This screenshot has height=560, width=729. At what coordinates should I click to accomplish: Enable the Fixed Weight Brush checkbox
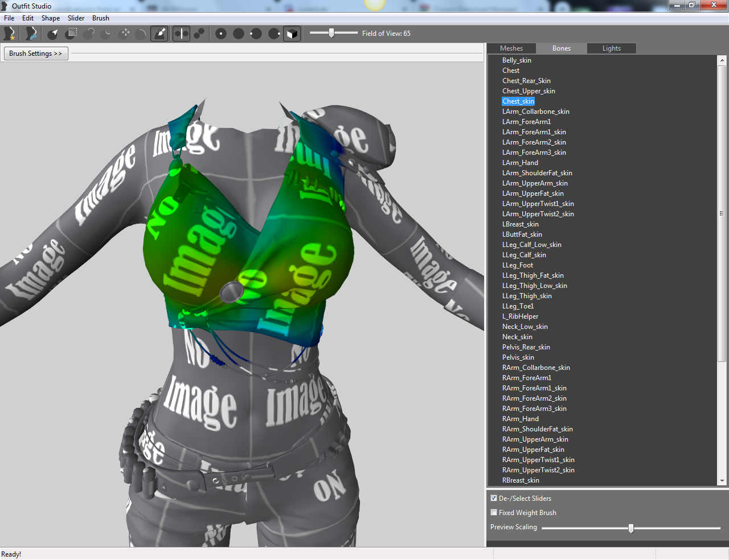point(494,512)
